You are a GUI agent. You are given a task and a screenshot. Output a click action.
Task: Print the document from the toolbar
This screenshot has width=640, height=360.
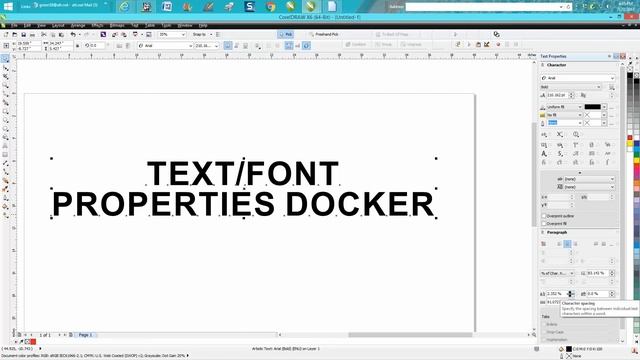33,35
